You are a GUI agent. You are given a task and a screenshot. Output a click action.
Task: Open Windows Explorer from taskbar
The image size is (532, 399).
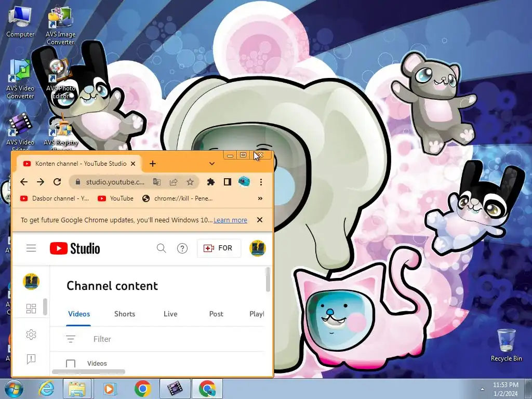pyautogui.click(x=77, y=389)
